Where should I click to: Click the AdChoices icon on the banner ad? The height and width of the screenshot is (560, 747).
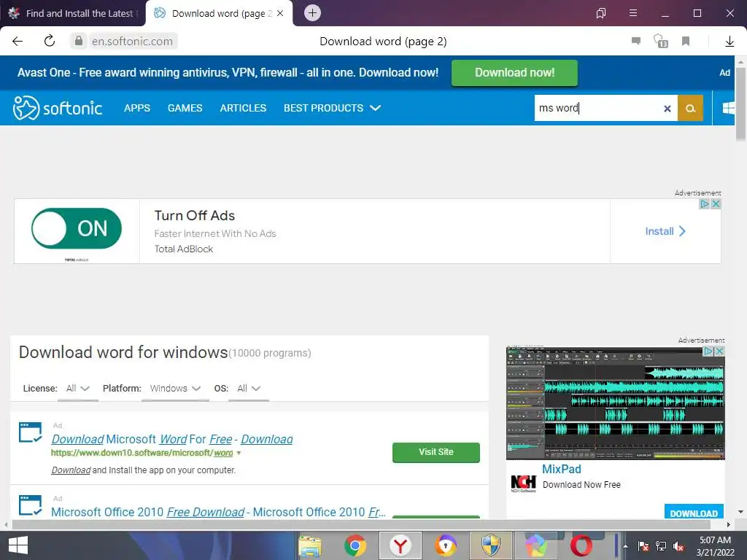(x=705, y=204)
